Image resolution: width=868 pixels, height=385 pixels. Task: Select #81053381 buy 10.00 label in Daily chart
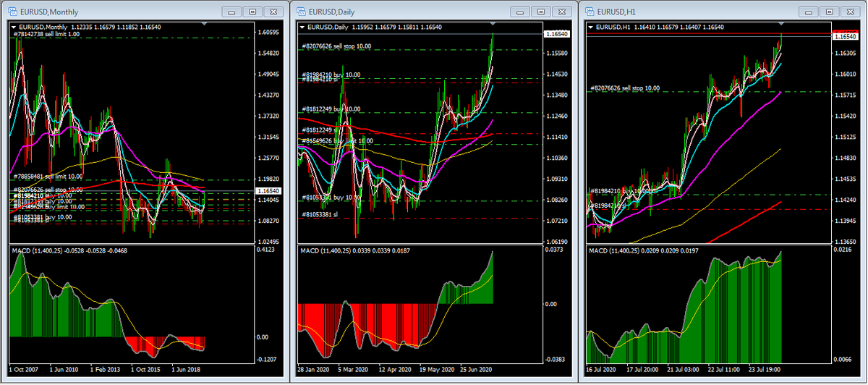point(331,197)
